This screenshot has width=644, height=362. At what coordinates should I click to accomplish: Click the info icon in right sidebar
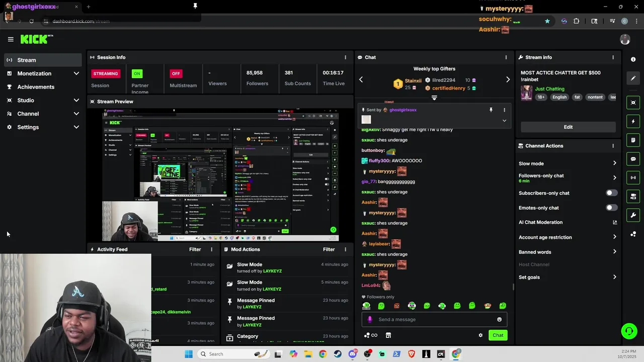point(633,59)
